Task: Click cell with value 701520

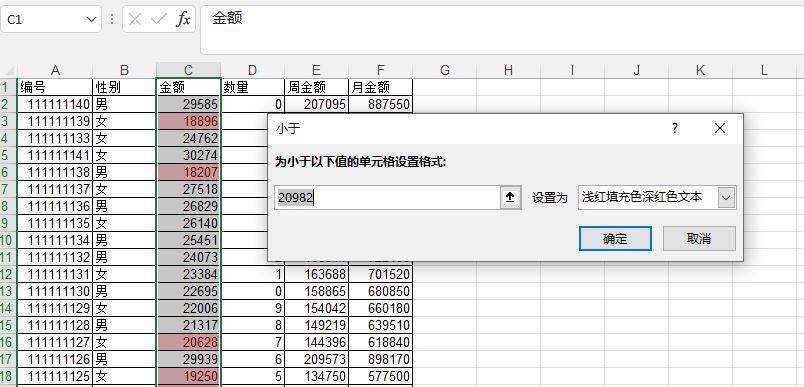Action: coord(380,274)
